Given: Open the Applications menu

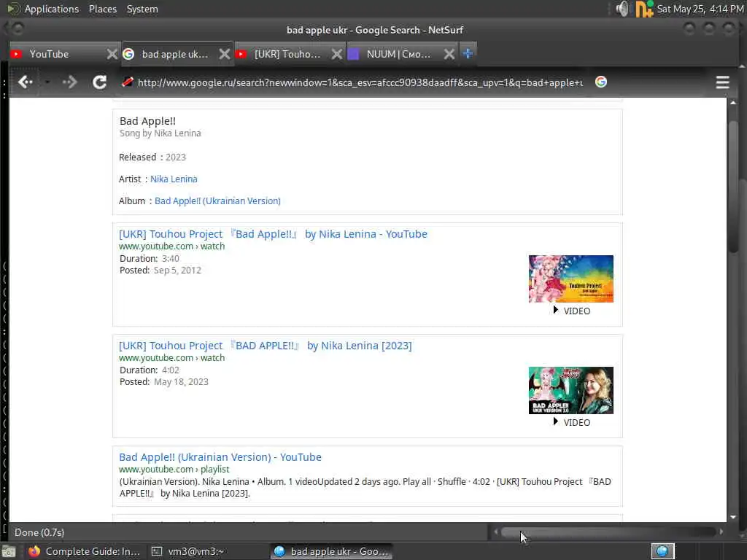Looking at the screenshot, I should (x=52, y=9).
